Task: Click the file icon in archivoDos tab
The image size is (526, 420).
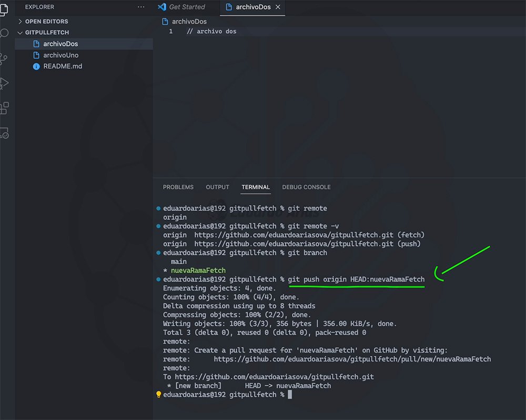Action: tap(229, 7)
